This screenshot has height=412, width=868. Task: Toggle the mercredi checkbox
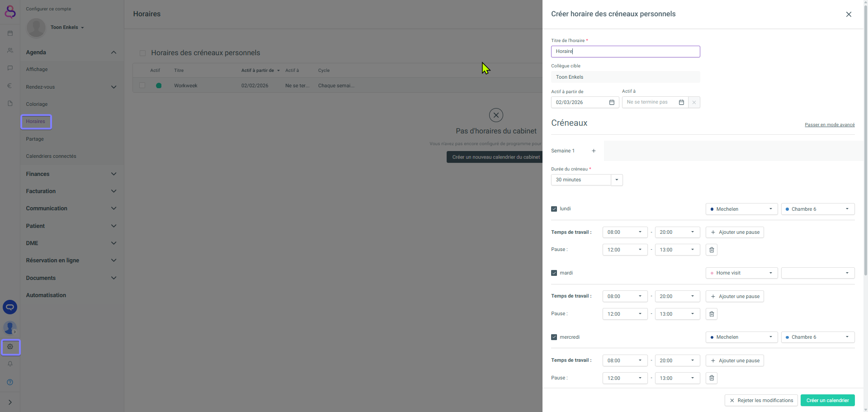coord(554,337)
